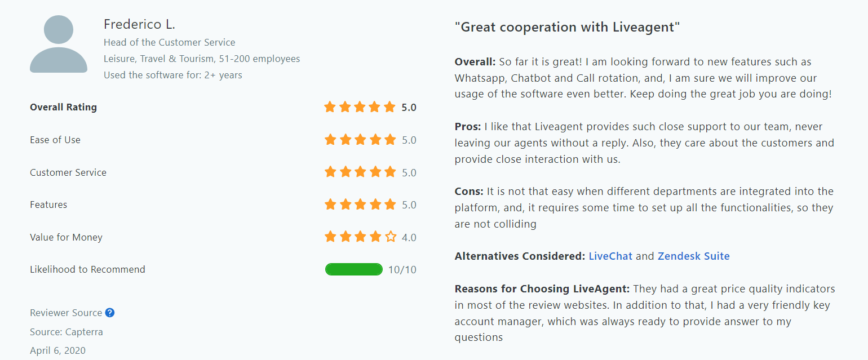The height and width of the screenshot is (360, 868).
Task: Click the "Head of the Customer Service" job title
Action: [170, 42]
